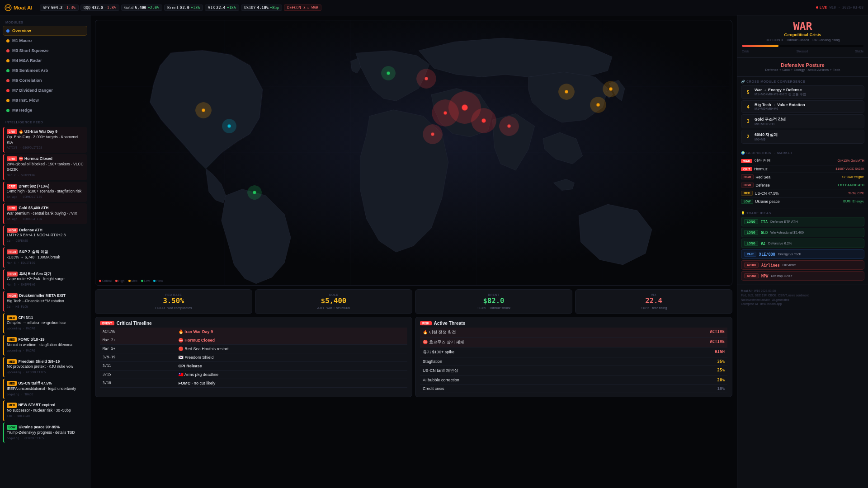This screenshot has height=488, width=868.
Task: Select Red Sea HIGH geopolitics row
Action: [802, 177]
